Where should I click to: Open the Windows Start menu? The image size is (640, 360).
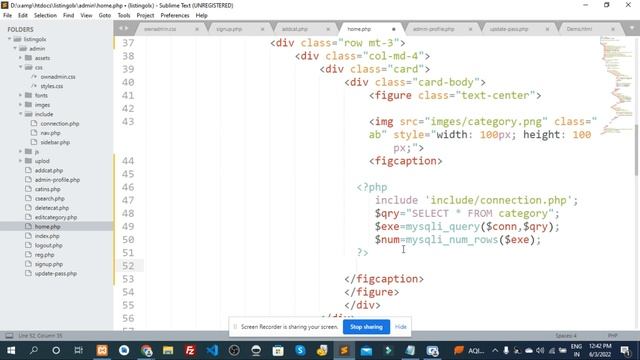click(11, 350)
